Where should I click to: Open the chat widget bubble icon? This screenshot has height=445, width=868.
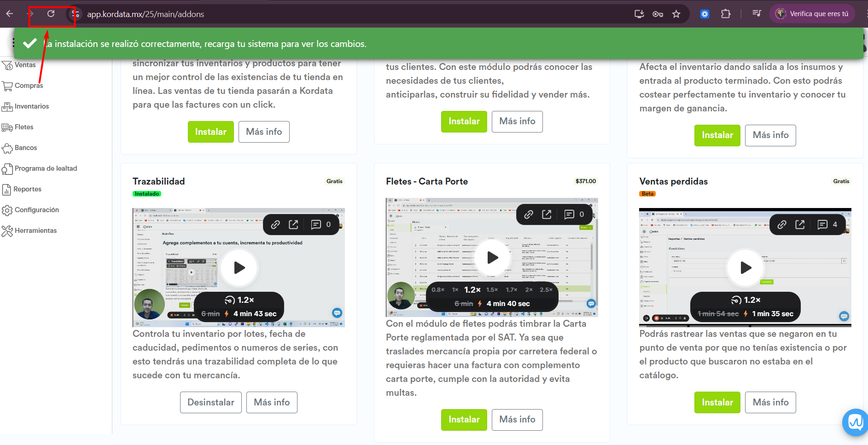pyautogui.click(x=856, y=422)
